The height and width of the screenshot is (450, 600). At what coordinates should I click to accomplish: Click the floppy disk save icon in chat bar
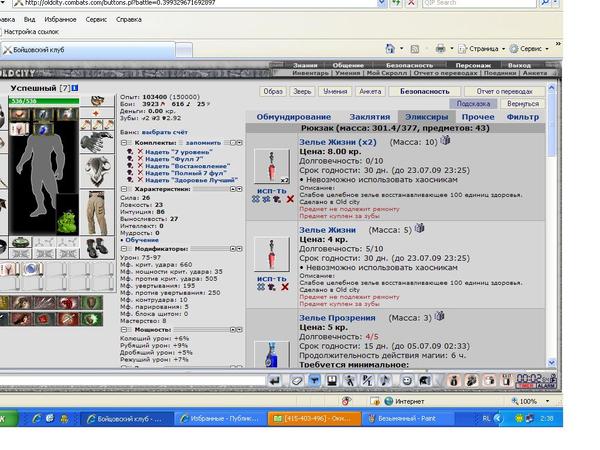click(332, 380)
